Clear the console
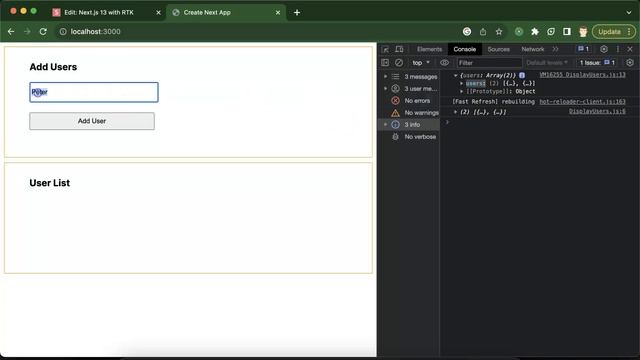 (x=399, y=63)
